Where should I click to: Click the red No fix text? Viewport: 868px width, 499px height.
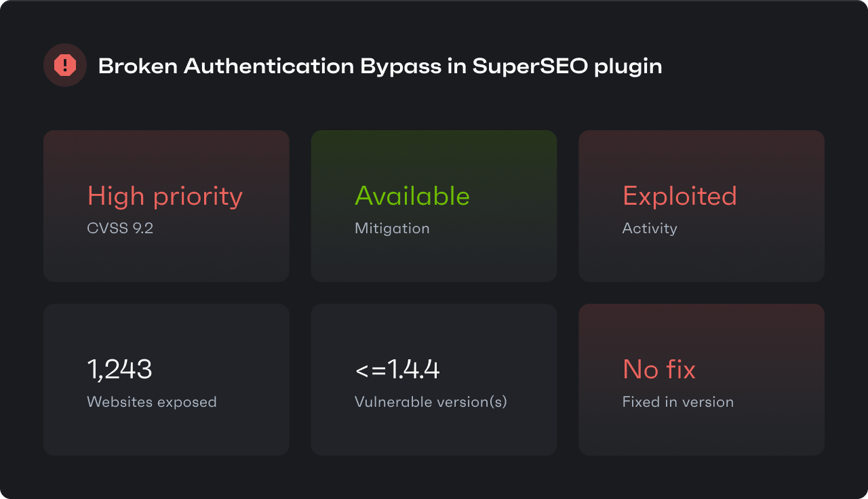point(659,370)
